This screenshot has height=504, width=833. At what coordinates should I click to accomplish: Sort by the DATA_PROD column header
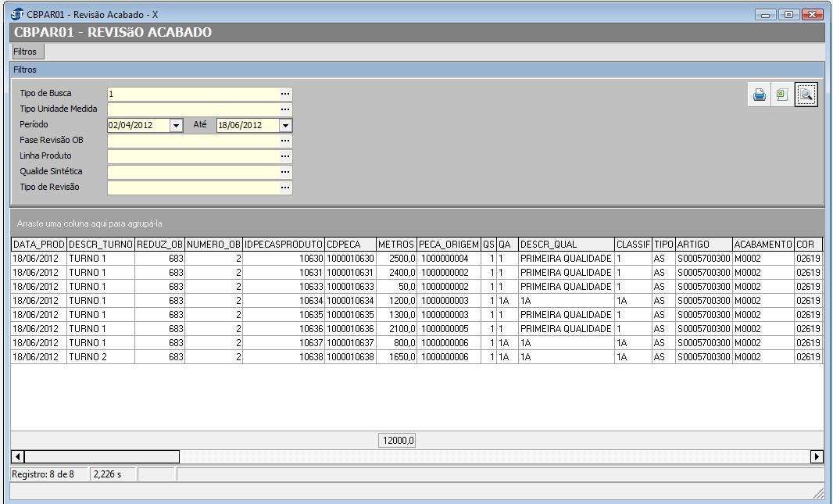38,245
